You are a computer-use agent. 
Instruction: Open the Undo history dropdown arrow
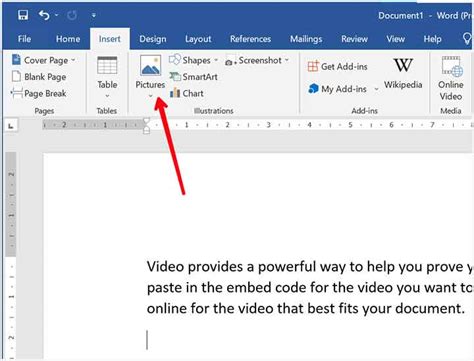(56, 15)
